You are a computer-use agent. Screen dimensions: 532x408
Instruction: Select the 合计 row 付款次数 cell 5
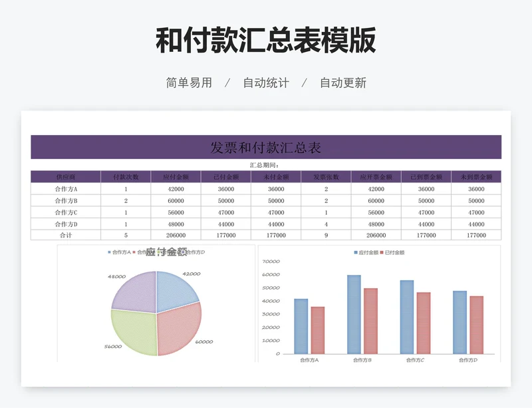coord(126,235)
